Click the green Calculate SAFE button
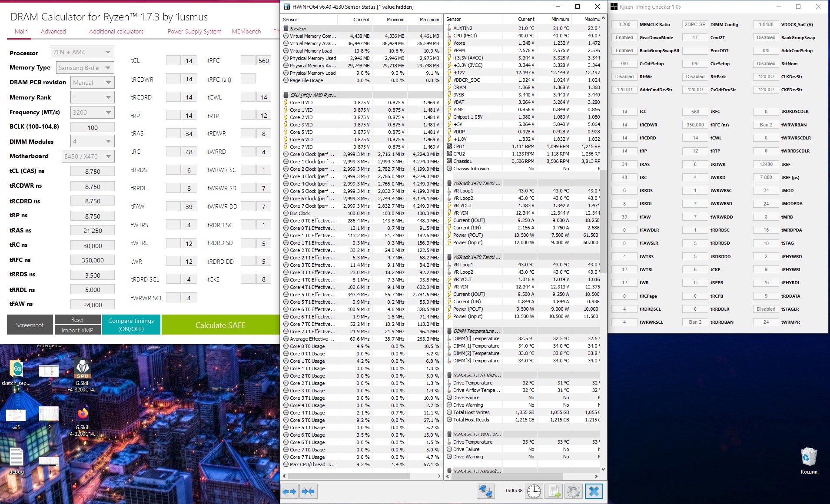 [220, 325]
